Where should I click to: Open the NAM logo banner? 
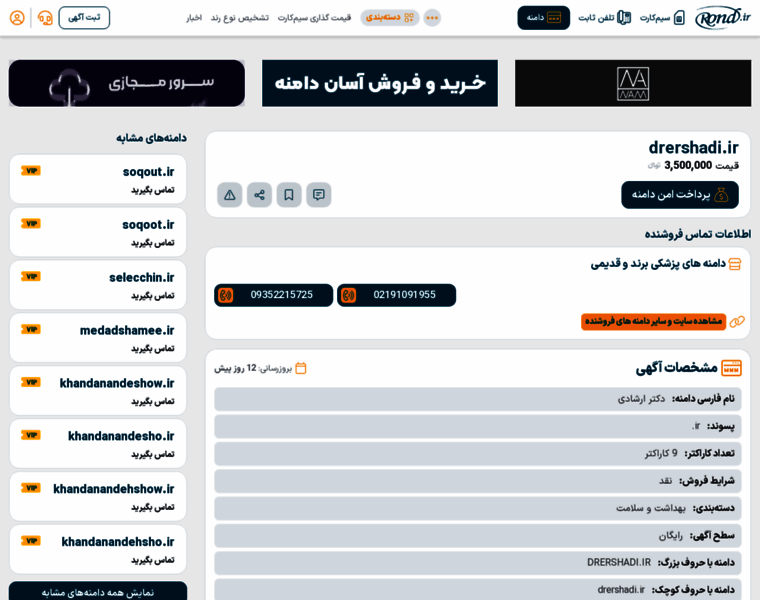click(x=633, y=83)
